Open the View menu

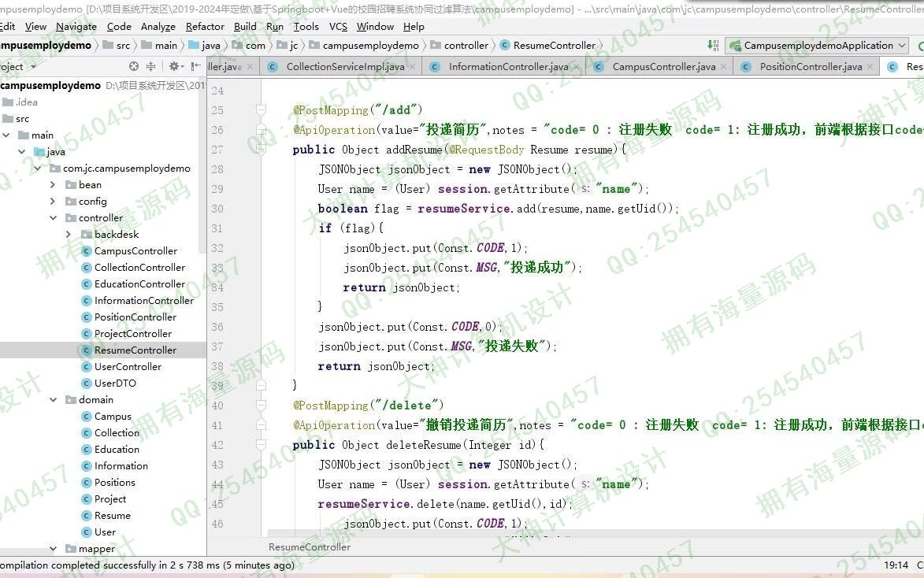[x=35, y=27]
